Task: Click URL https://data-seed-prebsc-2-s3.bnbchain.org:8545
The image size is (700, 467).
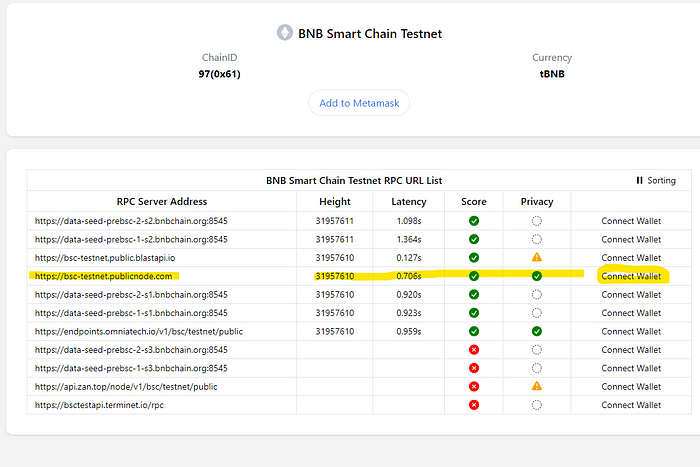Action: pyautogui.click(x=131, y=350)
